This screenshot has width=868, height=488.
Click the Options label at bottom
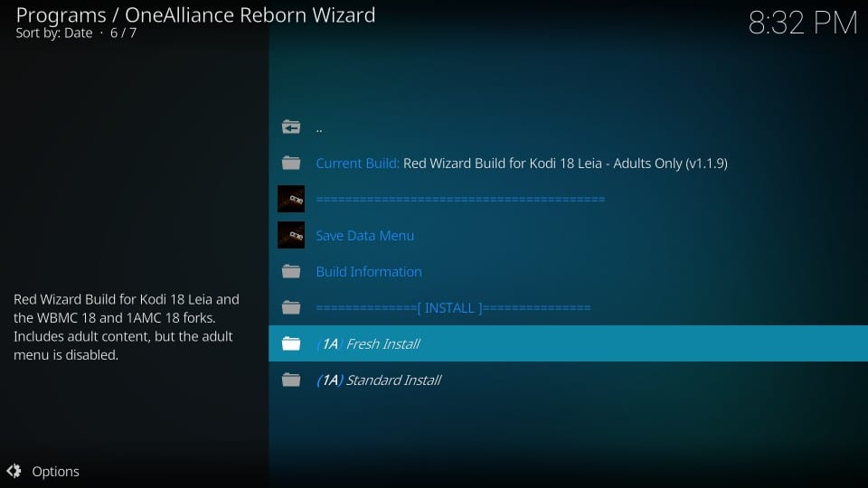55,472
